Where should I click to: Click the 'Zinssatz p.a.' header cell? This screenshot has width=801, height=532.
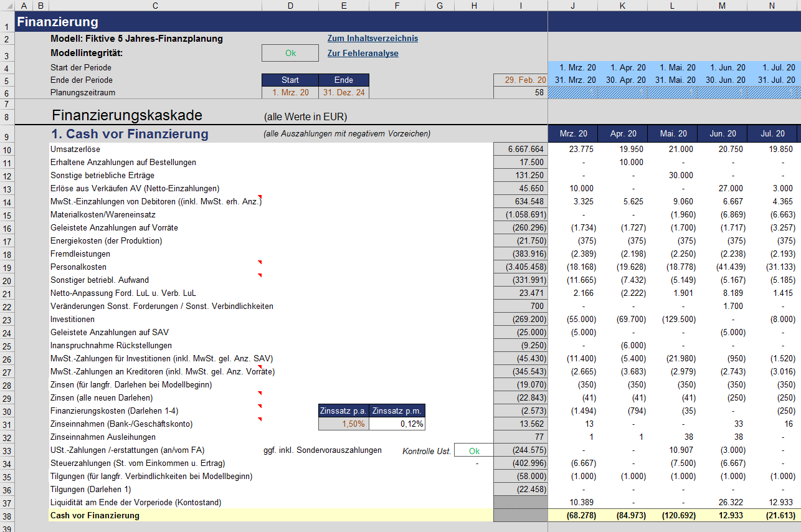[344, 411]
